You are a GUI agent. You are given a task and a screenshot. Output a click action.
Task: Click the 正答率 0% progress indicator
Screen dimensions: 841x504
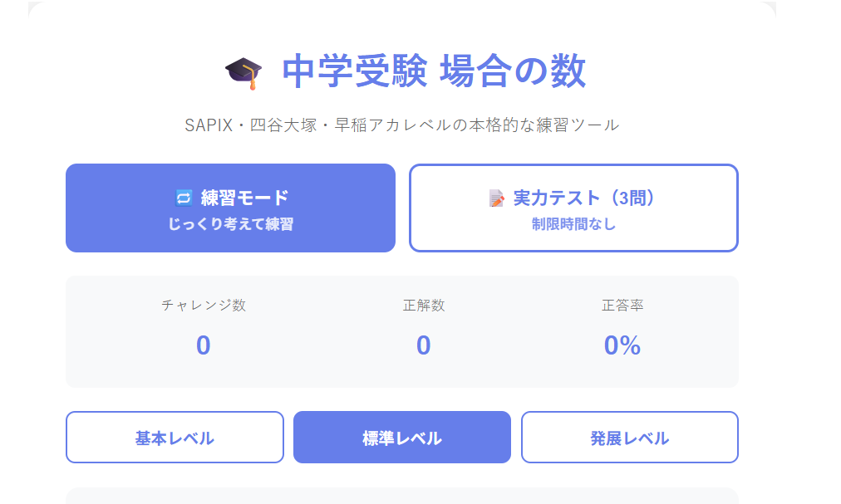pos(622,345)
